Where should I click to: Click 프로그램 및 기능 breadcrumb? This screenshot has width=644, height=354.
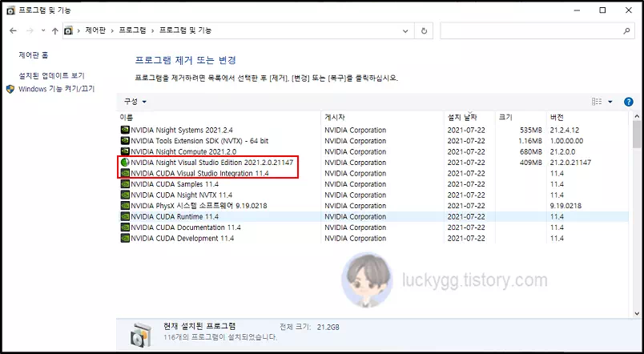click(185, 30)
